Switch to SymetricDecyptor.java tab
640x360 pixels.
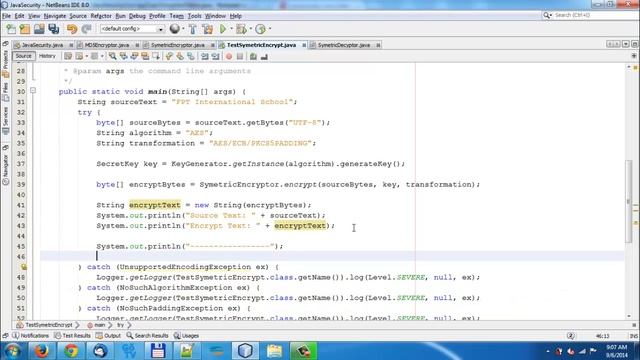tap(344, 45)
